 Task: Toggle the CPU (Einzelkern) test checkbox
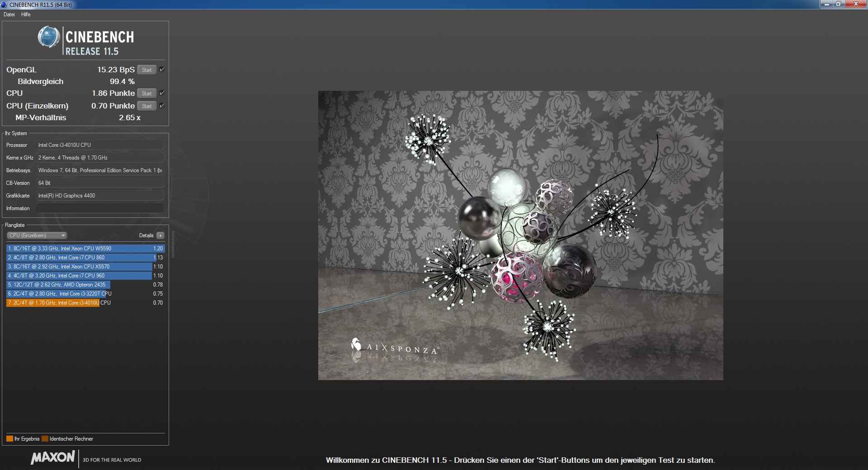pos(162,106)
